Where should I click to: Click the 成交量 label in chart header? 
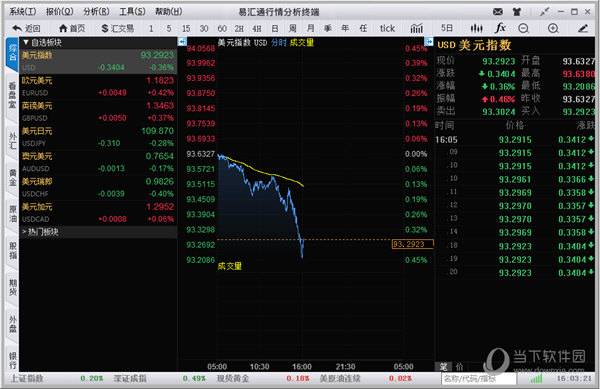[302, 42]
